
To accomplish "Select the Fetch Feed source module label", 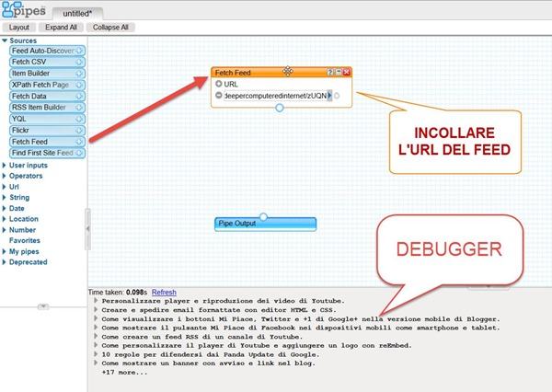I will coord(29,142).
